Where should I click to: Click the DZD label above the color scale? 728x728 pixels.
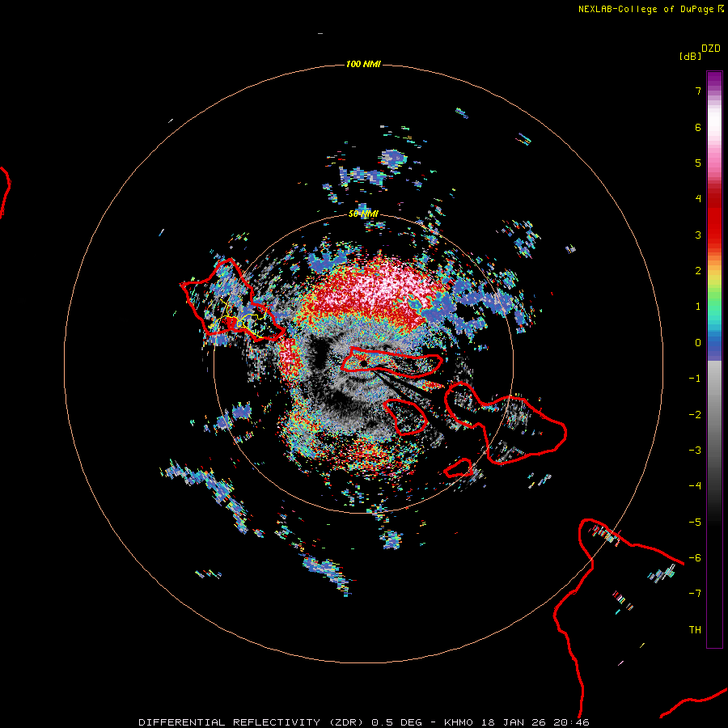711,49
